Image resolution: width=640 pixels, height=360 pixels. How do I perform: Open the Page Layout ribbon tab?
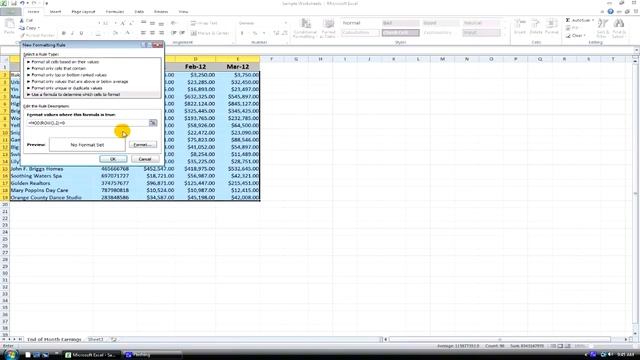[x=83, y=12]
